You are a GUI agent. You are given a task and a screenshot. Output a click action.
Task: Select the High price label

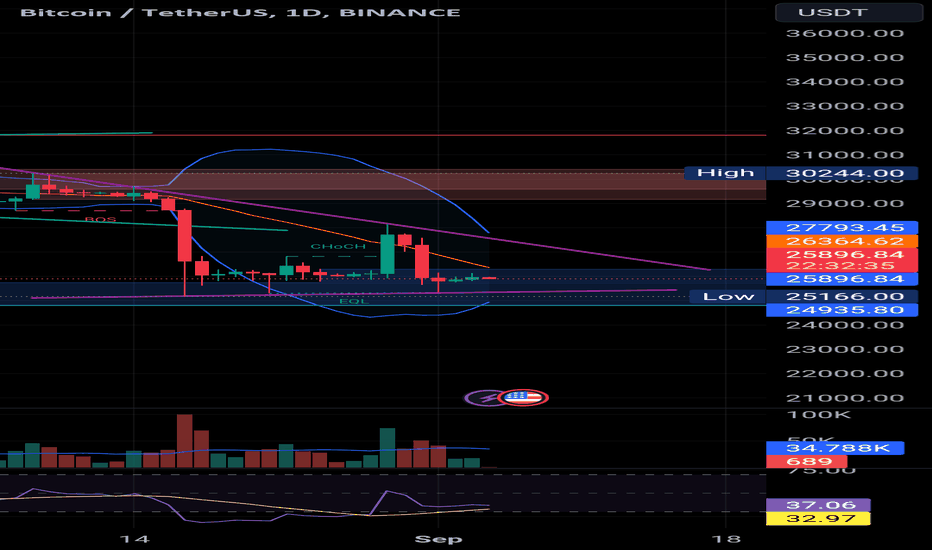coord(725,173)
